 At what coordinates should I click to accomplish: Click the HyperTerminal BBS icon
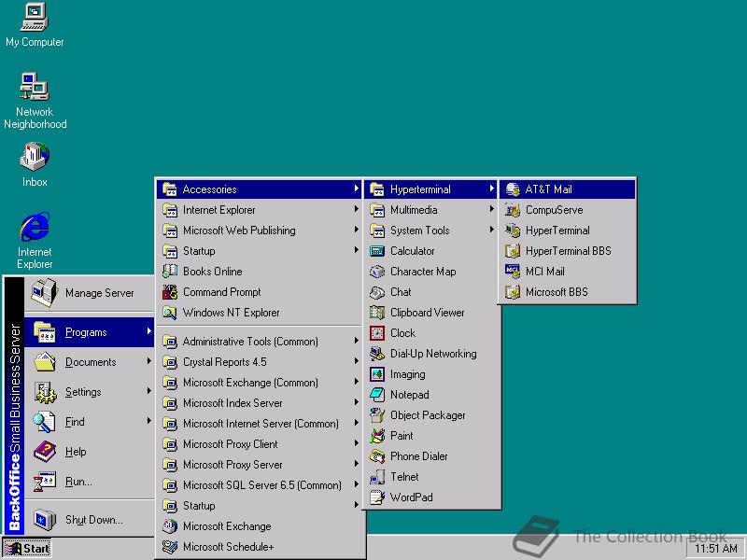tap(513, 251)
